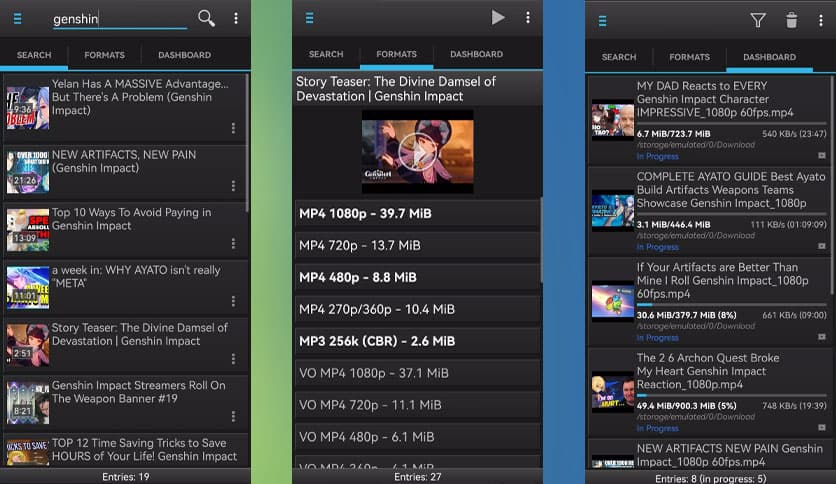Image resolution: width=836 pixels, height=484 pixels.
Task: Open MY DAD Reacts download thumbnail
Action: (x=613, y=120)
